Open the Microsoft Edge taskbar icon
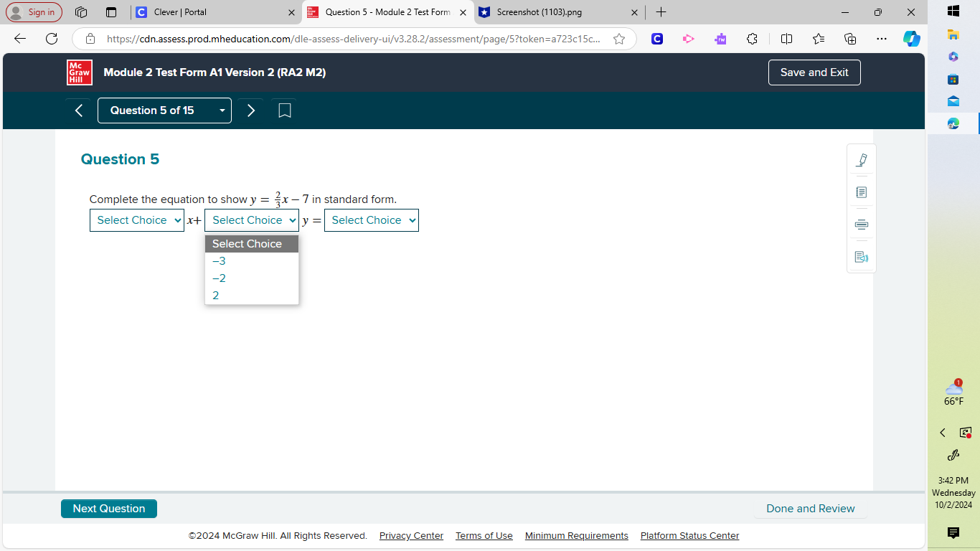Viewport: 980px width, 551px height. [x=953, y=123]
